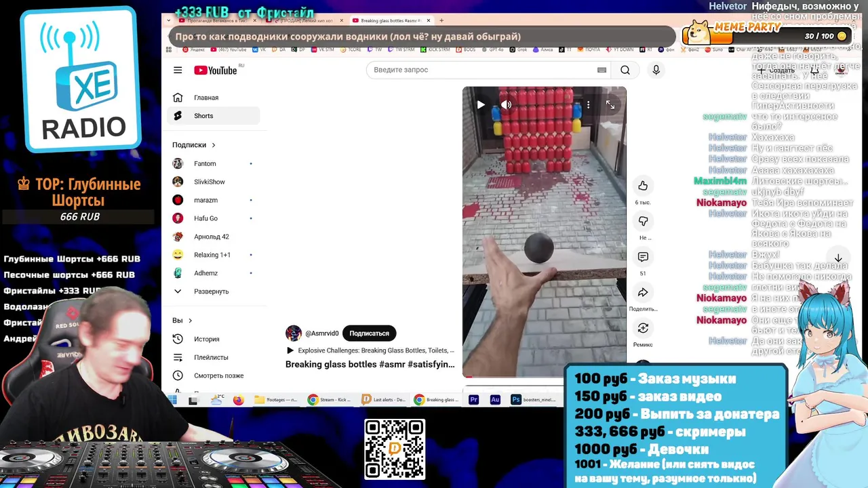Open the Windows Start menu
Screen dimensions: 868x488
172,400
